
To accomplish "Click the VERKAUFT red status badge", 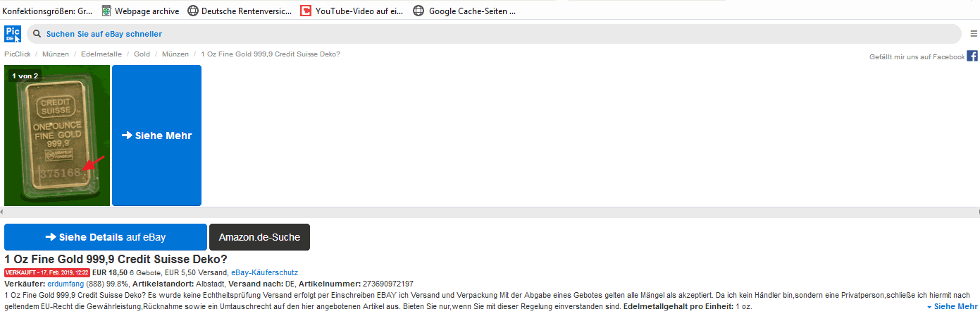I will tap(47, 272).
